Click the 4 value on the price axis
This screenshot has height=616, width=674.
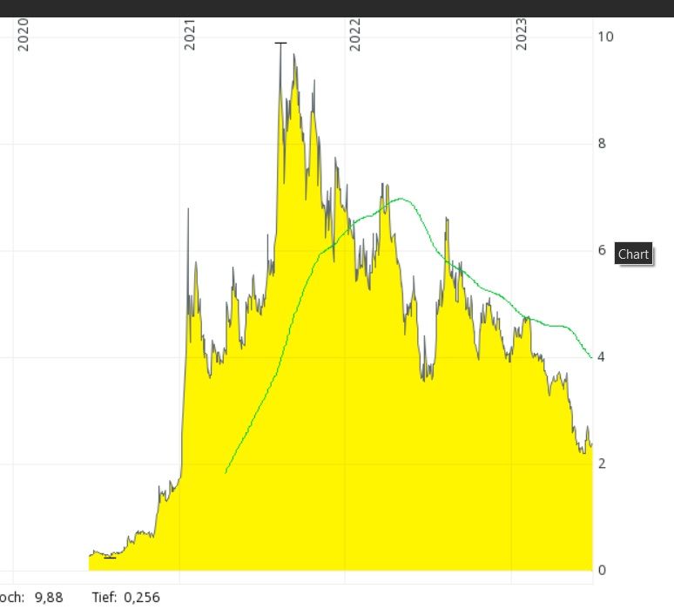pyautogui.click(x=602, y=357)
